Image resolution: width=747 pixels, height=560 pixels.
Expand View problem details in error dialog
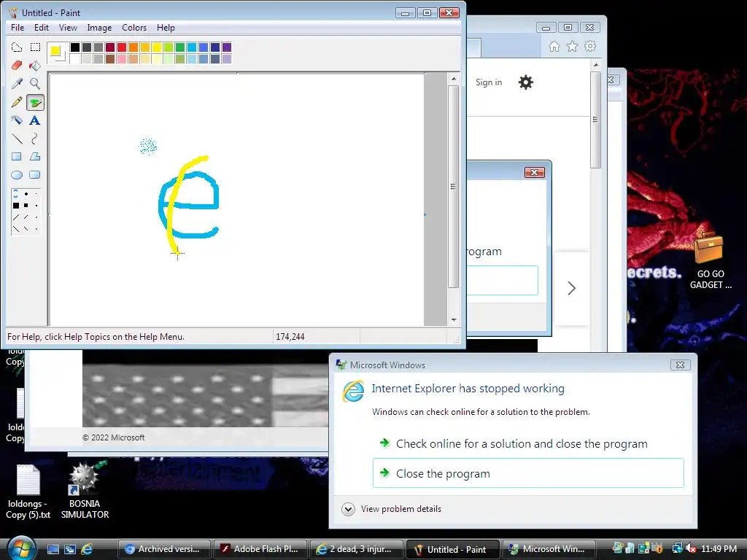pos(392,509)
